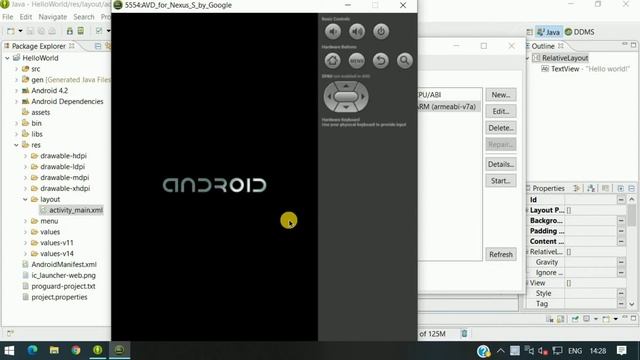640x360 pixels.
Task: Select the ARM (armeabi-v7a) row in the AVD list
Action: tap(449, 107)
